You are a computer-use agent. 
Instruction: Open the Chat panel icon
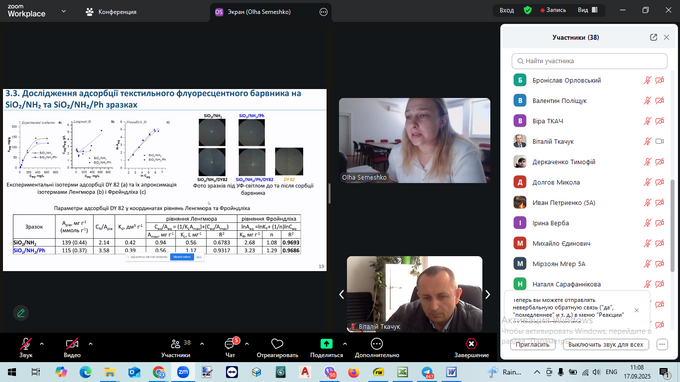pos(230,344)
